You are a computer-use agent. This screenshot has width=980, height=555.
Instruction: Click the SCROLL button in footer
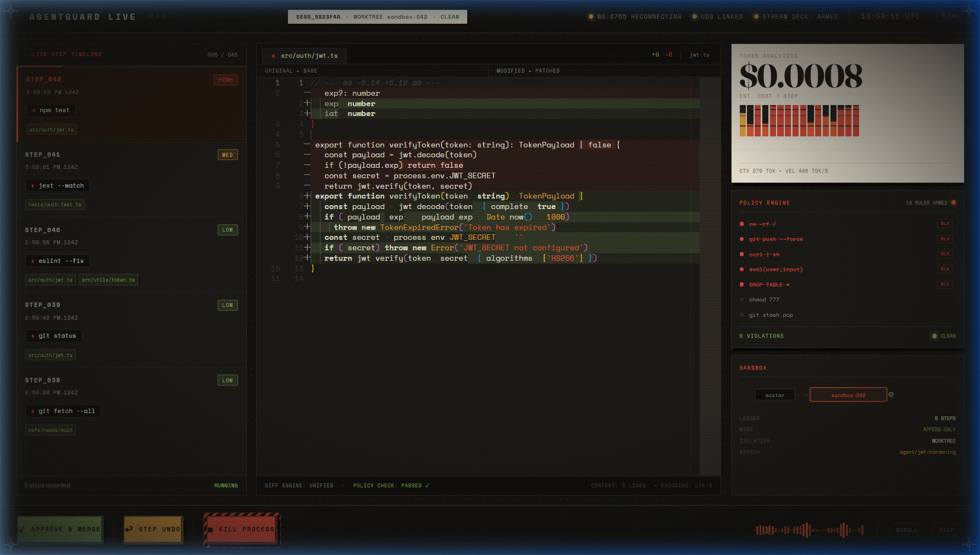[907, 530]
